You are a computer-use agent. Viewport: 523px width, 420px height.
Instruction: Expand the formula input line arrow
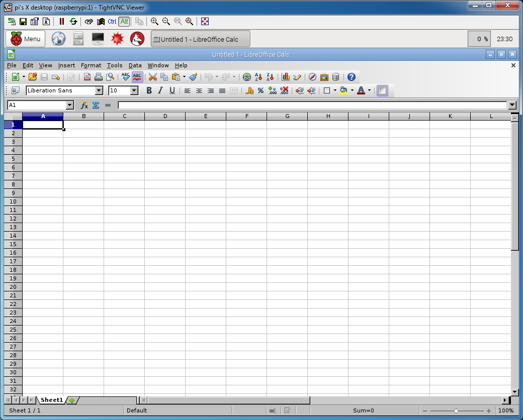tap(512, 106)
